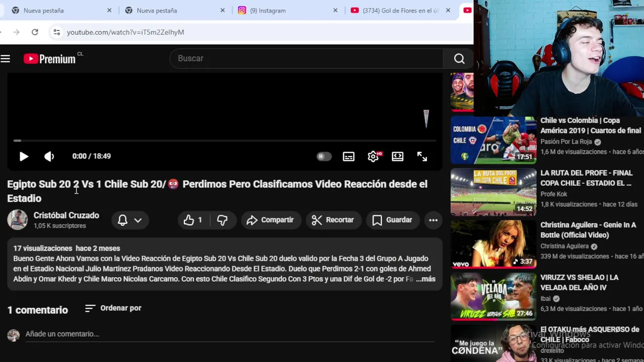This screenshot has width=644, height=362.
Task: View site information icon in address bar
Action: pos(56,32)
